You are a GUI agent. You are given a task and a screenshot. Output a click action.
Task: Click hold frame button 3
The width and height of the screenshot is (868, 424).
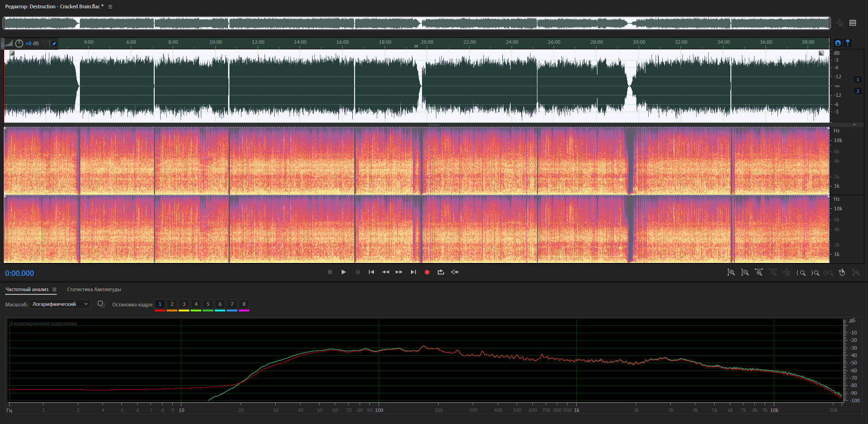184,304
